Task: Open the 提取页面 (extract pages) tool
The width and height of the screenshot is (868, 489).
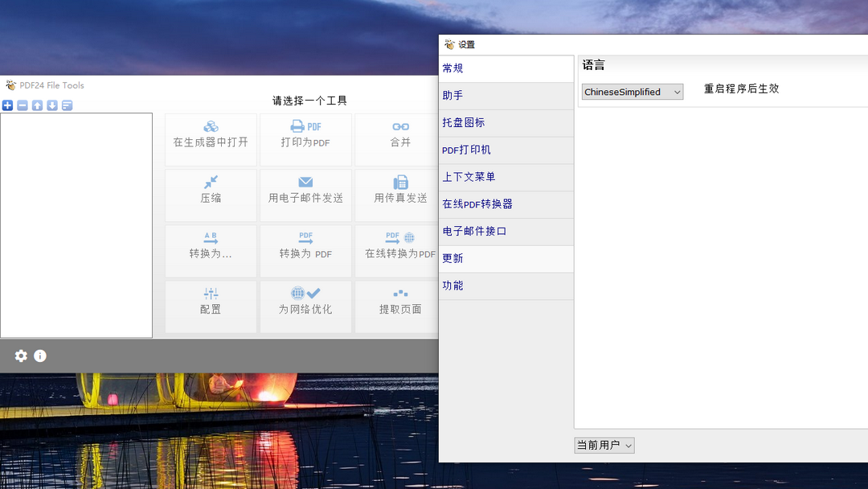Action: tap(399, 306)
